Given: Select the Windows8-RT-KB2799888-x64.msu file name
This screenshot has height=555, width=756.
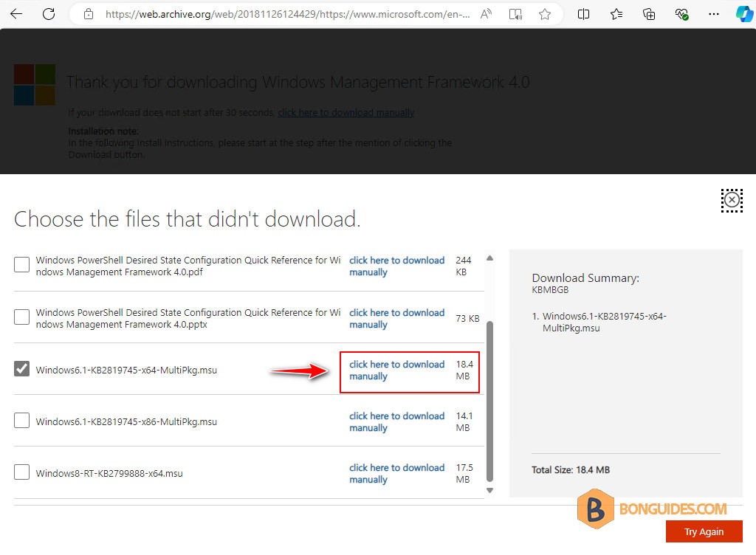Looking at the screenshot, I should pyautogui.click(x=109, y=474).
